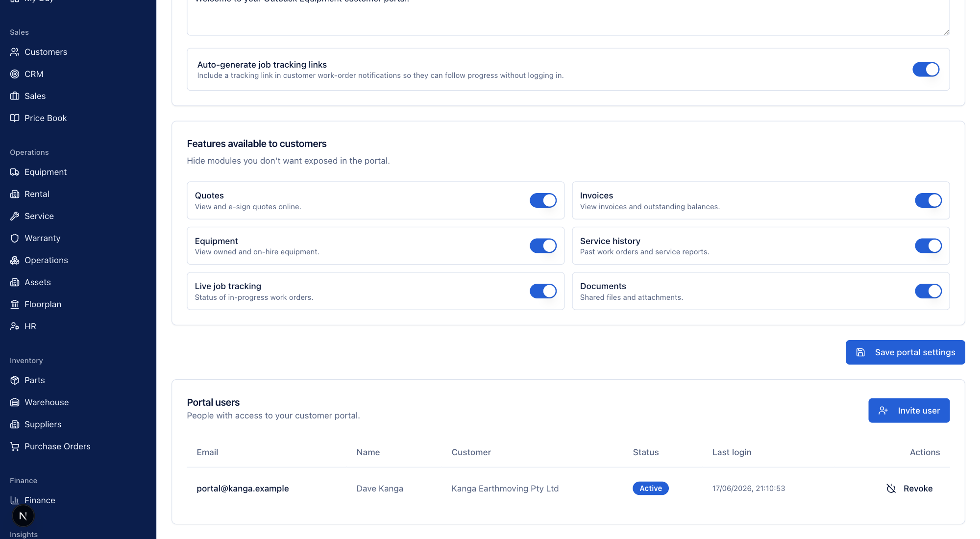This screenshot has width=980, height=539.
Task: Toggle the Documents feature switch
Action: click(928, 291)
